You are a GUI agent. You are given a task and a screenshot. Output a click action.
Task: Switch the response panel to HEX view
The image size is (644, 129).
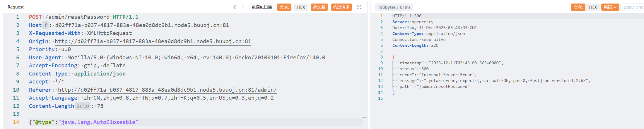(593, 7)
